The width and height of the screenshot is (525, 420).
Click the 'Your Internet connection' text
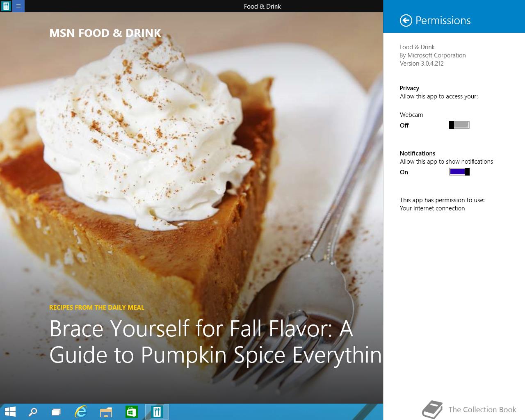[x=432, y=208]
